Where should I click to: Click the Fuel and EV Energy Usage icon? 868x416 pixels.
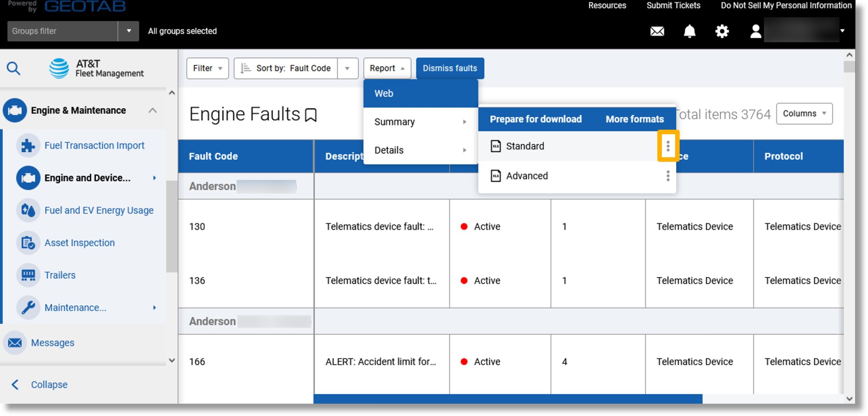click(28, 210)
